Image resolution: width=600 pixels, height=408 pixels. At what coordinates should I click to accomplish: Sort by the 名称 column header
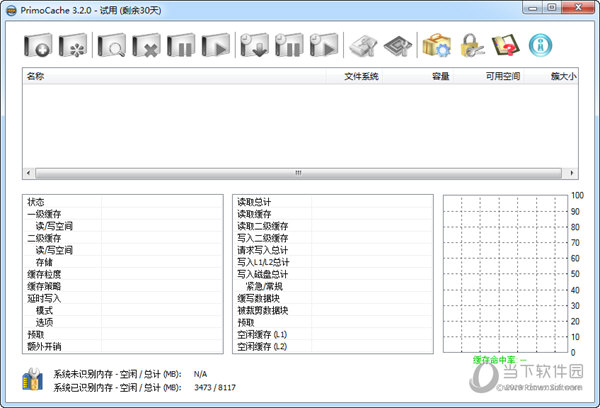point(174,76)
